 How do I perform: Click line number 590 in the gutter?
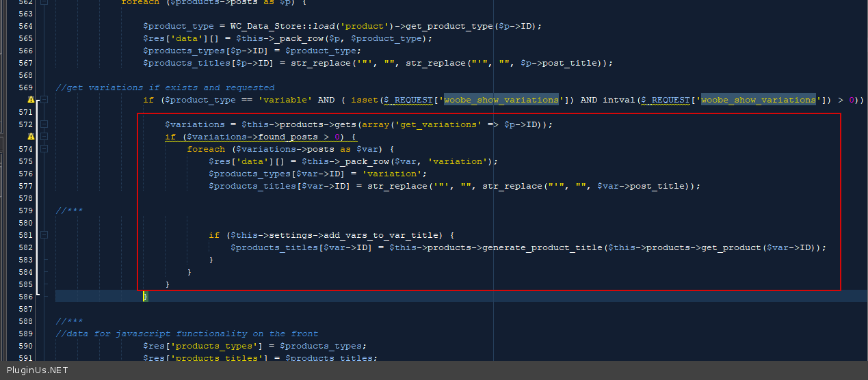[25, 346]
